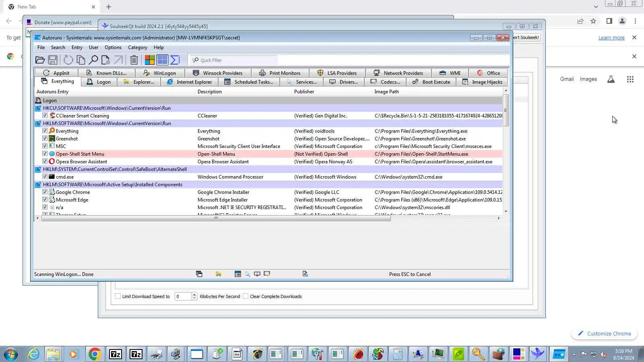Click the Open file icon in Autoruns toolbar
This screenshot has height=362, width=644.
40,60
